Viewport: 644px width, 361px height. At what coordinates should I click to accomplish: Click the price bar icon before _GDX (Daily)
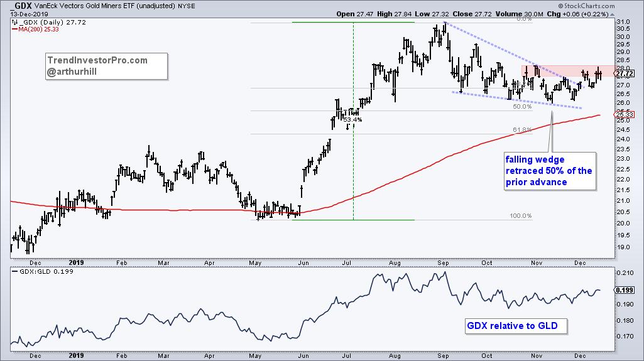point(15,22)
